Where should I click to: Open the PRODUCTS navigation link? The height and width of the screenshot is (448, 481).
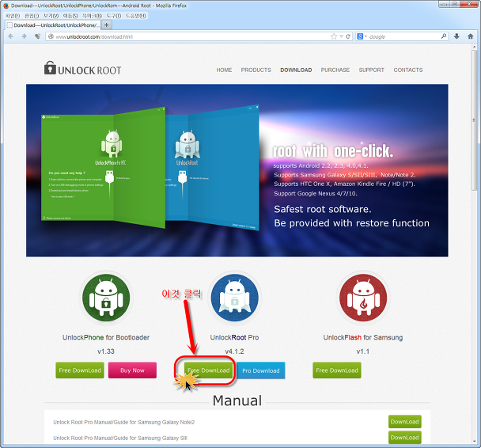pyautogui.click(x=256, y=70)
